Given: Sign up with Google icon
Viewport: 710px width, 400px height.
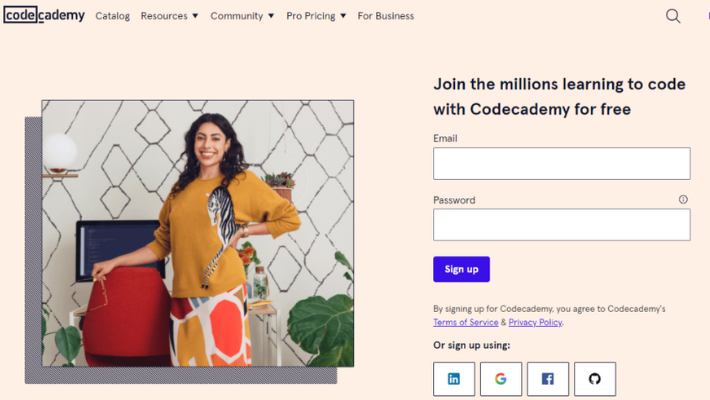Looking at the screenshot, I should coord(501,379).
